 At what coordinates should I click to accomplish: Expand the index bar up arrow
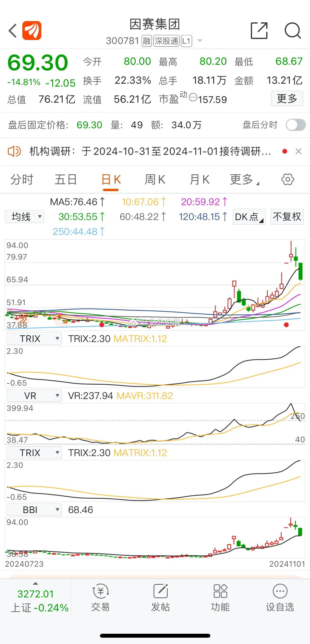[x=35, y=583]
